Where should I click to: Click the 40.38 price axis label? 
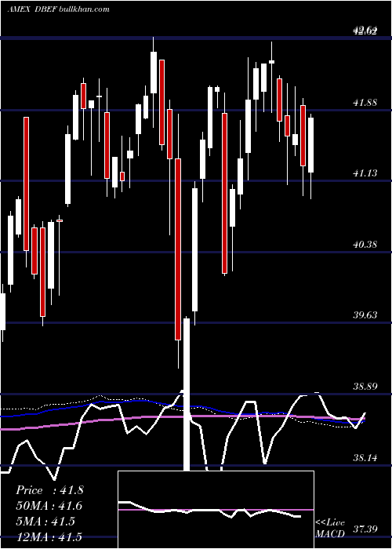[365, 245]
